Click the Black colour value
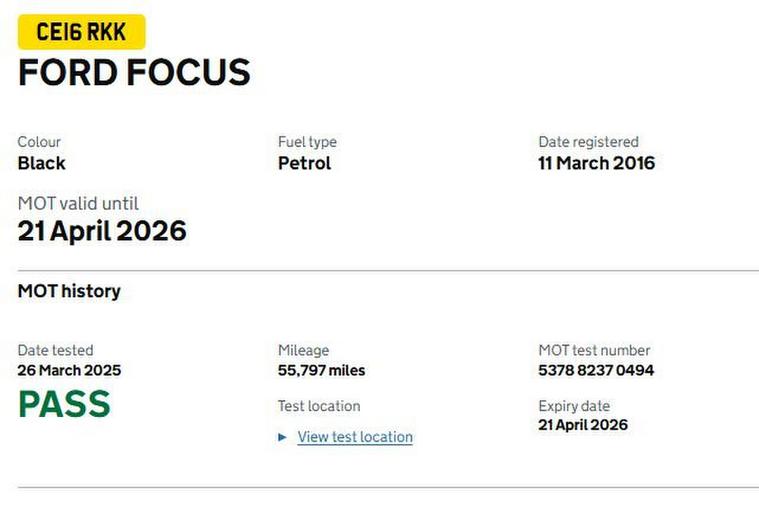759x507 pixels. [42, 163]
